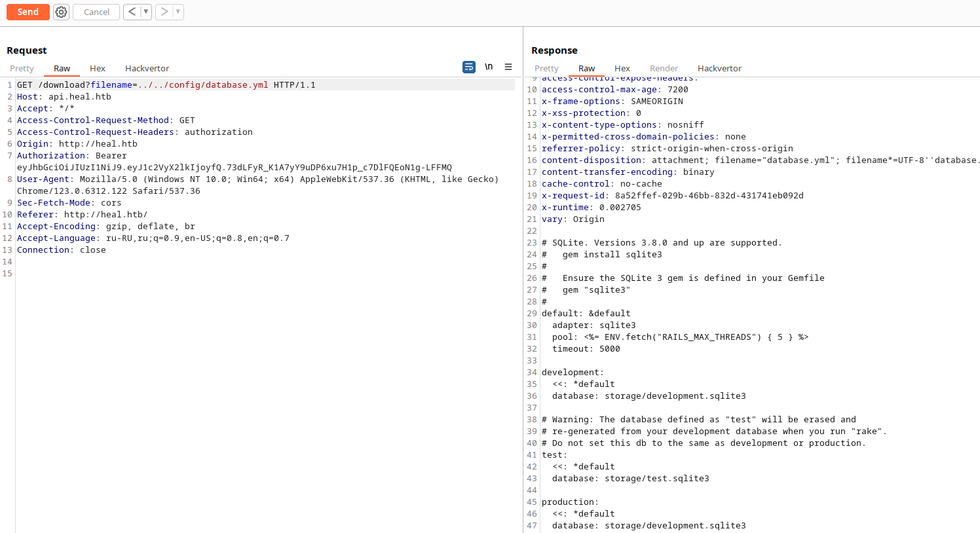The height and width of the screenshot is (533, 980).
Task: Open the Response Render tab
Action: click(664, 68)
